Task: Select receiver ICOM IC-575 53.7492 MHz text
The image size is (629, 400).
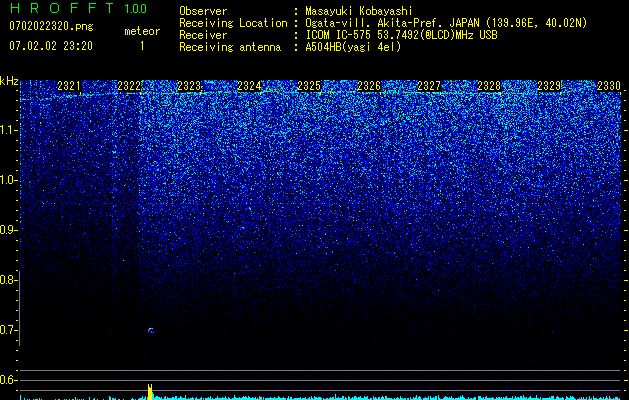Action: [x=401, y=35]
